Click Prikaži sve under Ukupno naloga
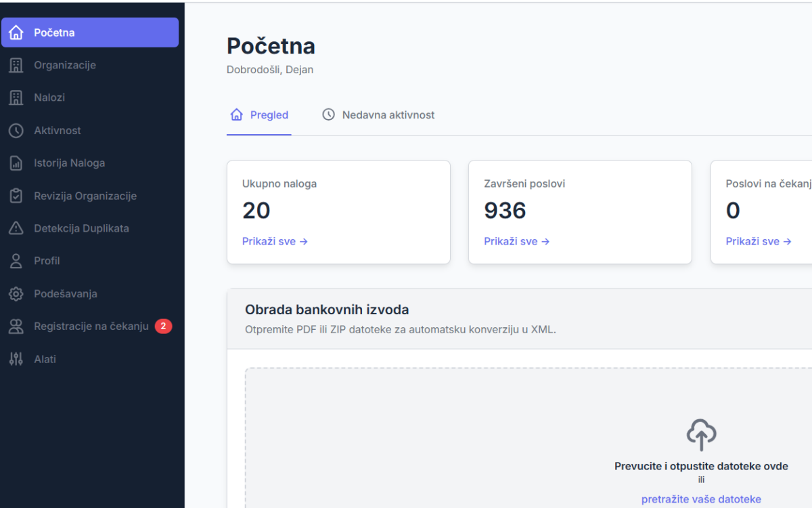This screenshot has width=812, height=508. click(275, 241)
